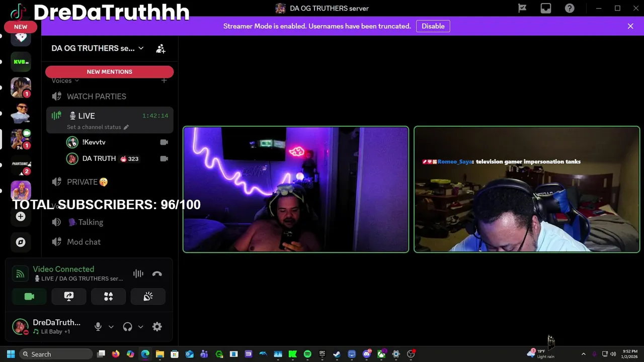
Task: Click the channel status pencil icon
Action: click(126, 127)
